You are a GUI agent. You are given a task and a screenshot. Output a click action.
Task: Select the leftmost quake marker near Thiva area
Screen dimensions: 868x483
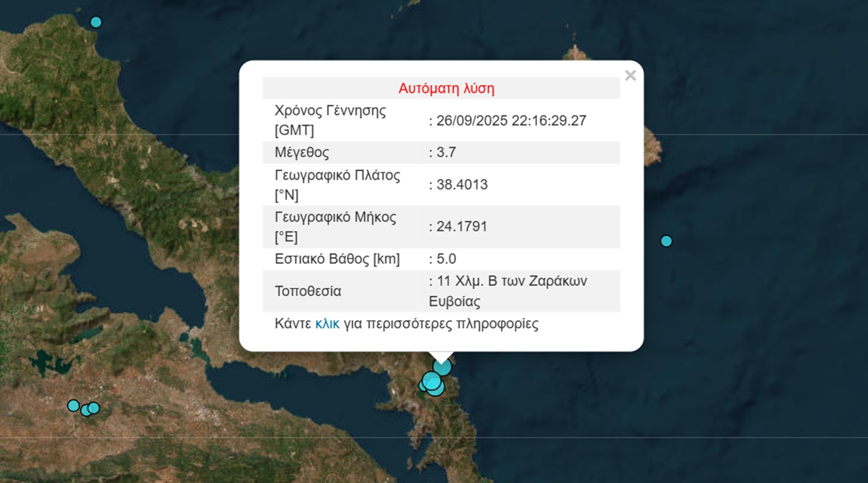[x=74, y=406]
